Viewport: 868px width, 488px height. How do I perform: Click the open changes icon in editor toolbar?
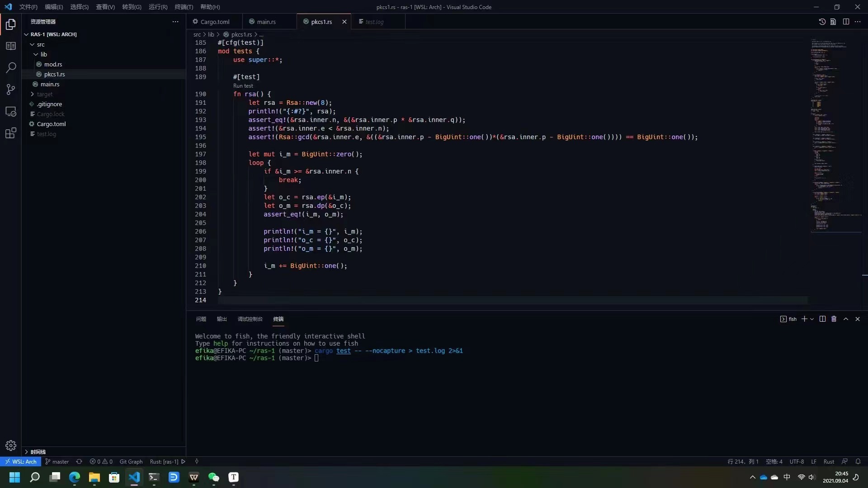(x=833, y=22)
